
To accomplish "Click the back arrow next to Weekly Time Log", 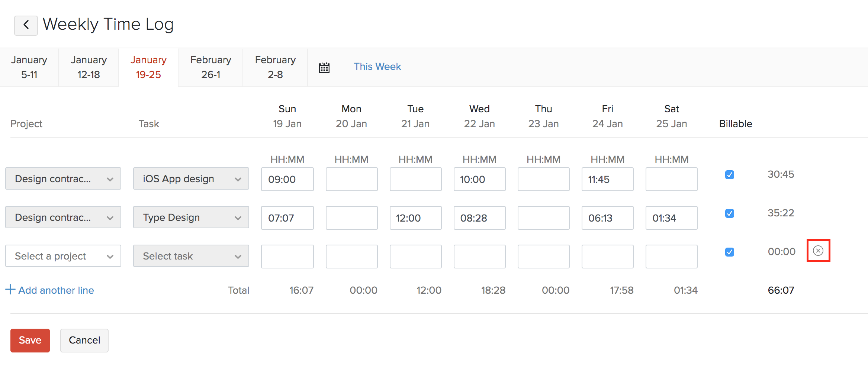I will 26,25.
